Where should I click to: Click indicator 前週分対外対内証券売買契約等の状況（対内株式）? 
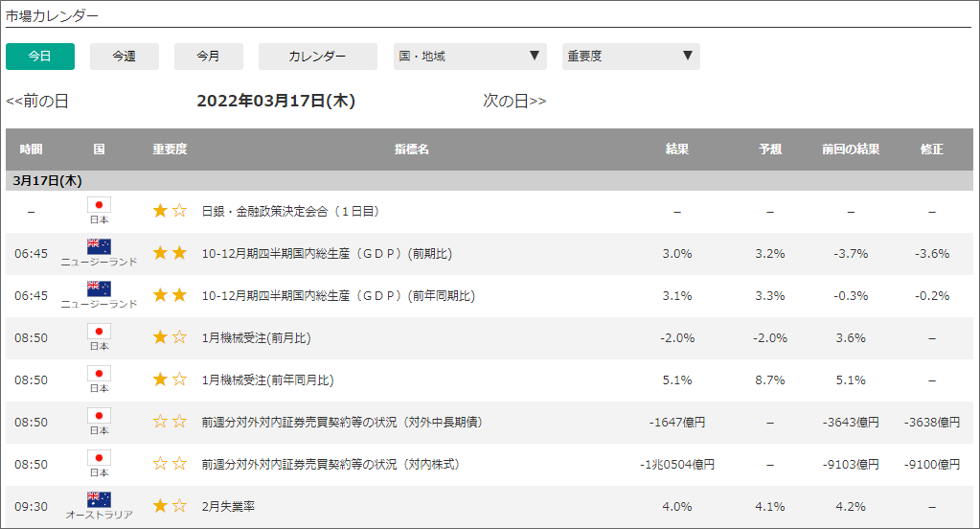pyautogui.click(x=330, y=465)
